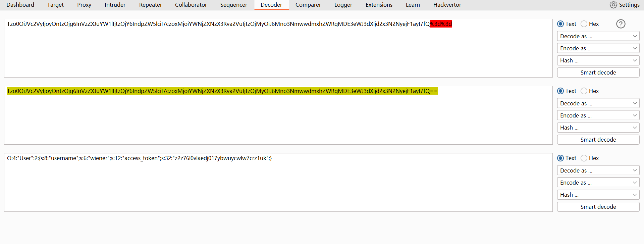Click Smart decode in the first row
This screenshot has height=244, width=644.
[x=598, y=72]
